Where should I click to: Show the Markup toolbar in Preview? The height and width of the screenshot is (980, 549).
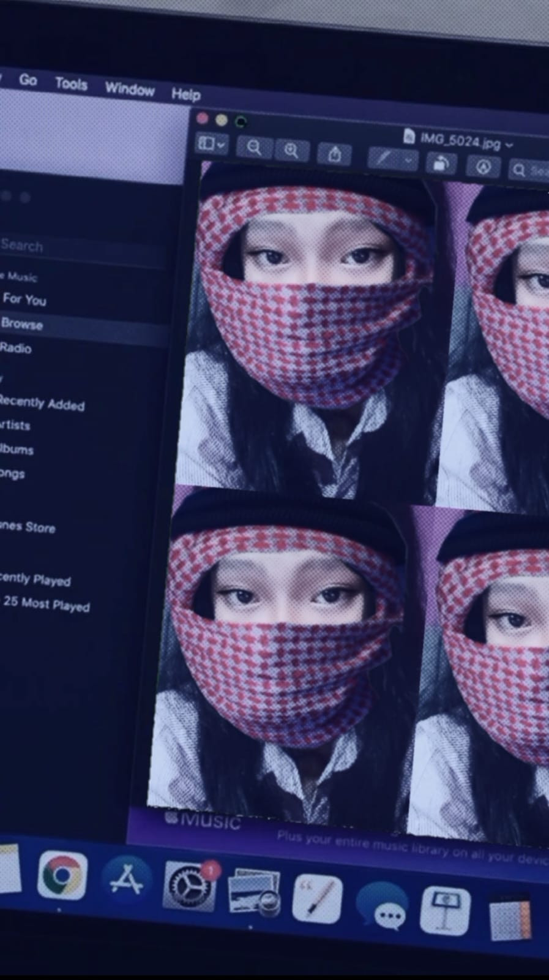point(484,166)
